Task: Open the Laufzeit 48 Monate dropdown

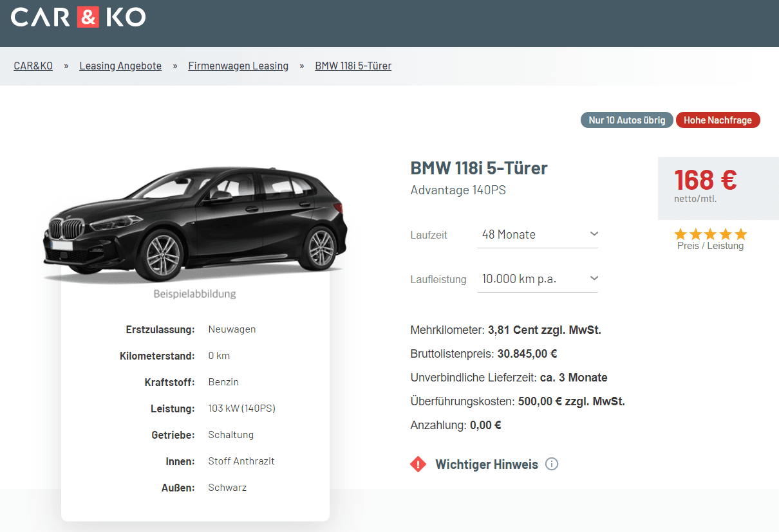Action: [x=538, y=235]
